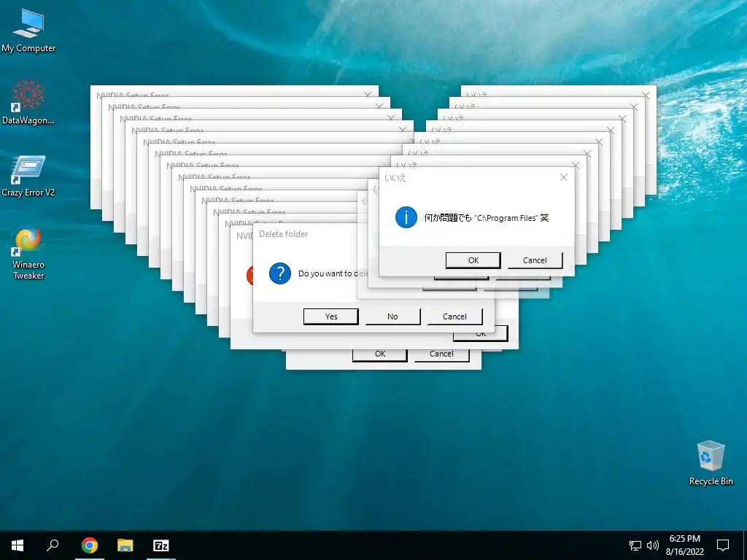Click the blue info icon in the Japanese dialog
Image resolution: width=747 pixels, height=560 pixels.
[x=406, y=217]
